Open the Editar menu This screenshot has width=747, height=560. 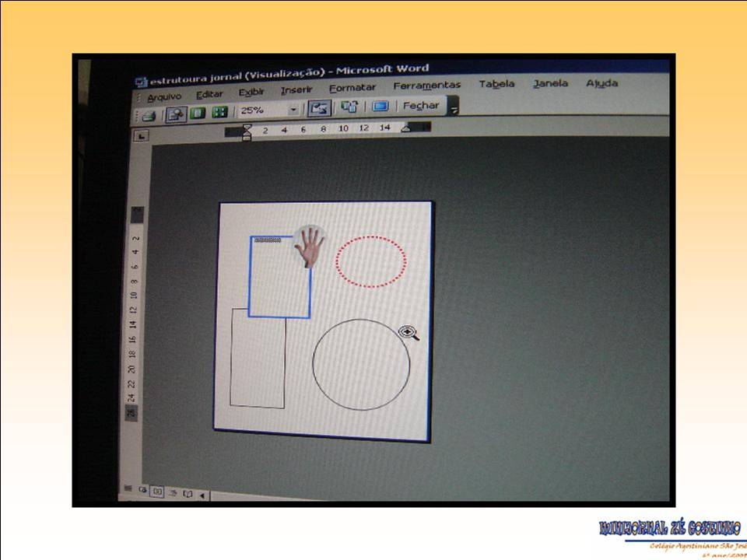click(x=209, y=95)
